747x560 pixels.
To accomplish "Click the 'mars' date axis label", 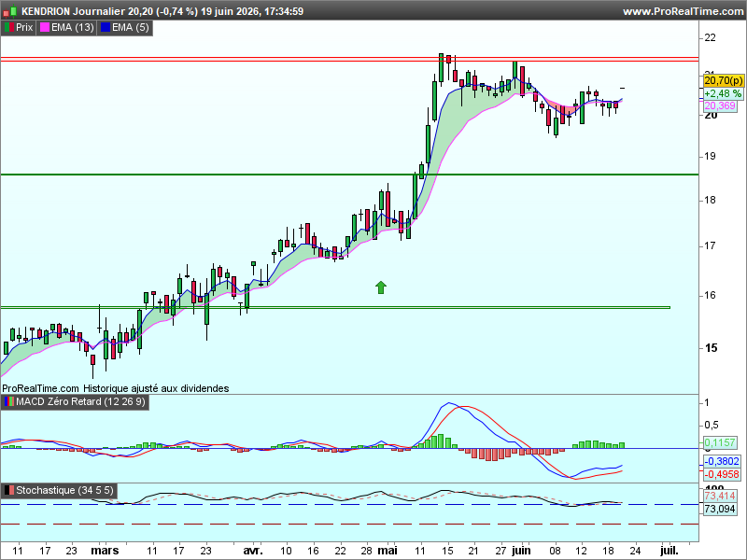I will coord(105,551).
